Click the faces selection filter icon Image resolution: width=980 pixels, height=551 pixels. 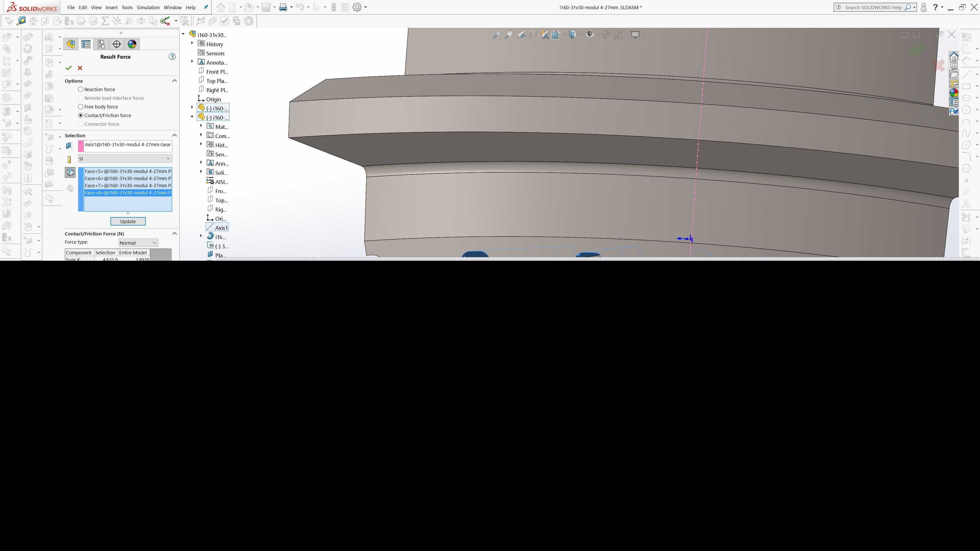(70, 173)
